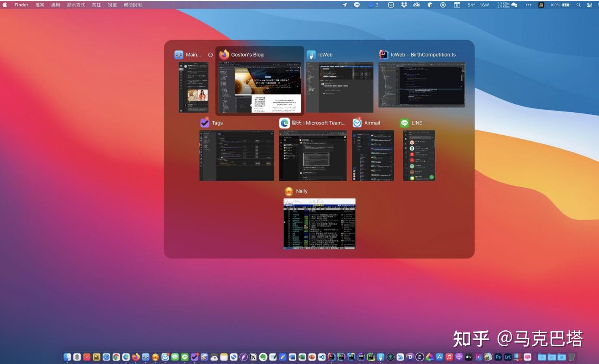
Task: Click the Tweetbot icon beside Main... title
Action: (x=179, y=55)
